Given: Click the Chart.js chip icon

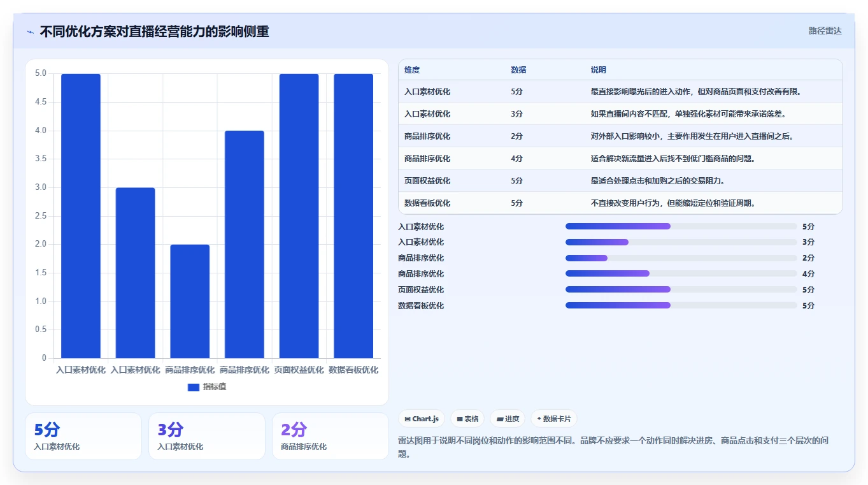Looking at the screenshot, I should 408,419.
